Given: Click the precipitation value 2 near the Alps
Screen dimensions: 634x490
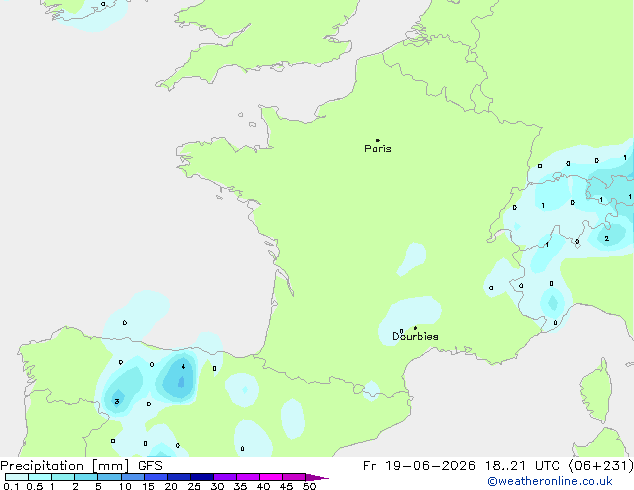Looking at the screenshot, I should [x=607, y=239].
